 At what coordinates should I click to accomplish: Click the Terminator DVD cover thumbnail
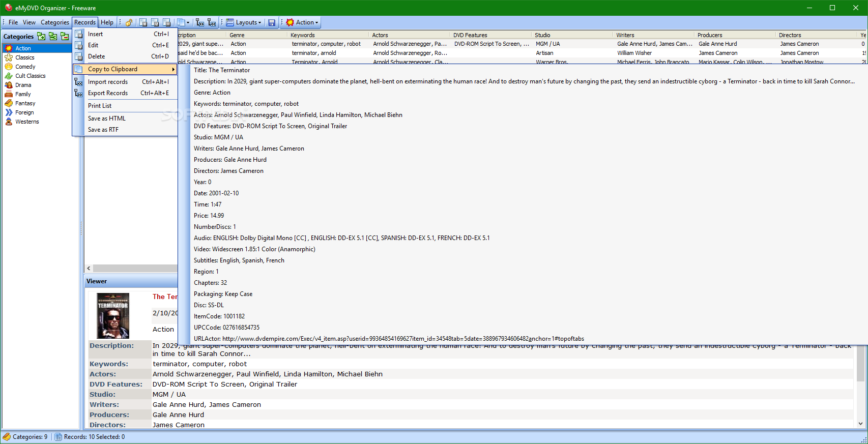tap(113, 316)
